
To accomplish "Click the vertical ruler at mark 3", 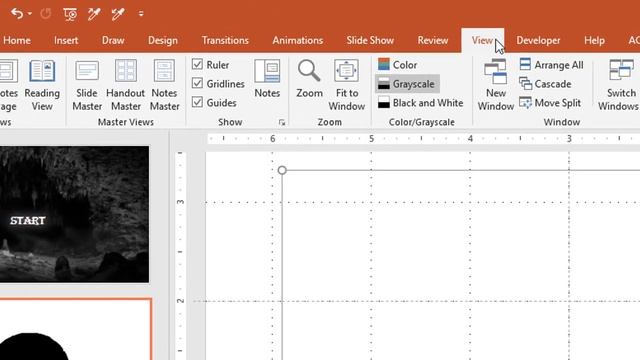I will coord(180,202).
